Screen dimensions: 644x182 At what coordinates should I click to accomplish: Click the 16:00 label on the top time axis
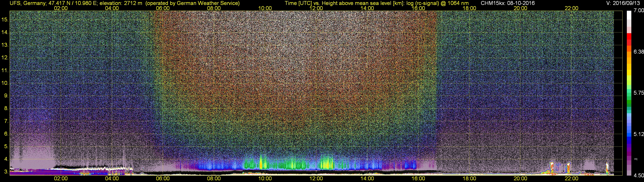pyautogui.click(x=418, y=8)
